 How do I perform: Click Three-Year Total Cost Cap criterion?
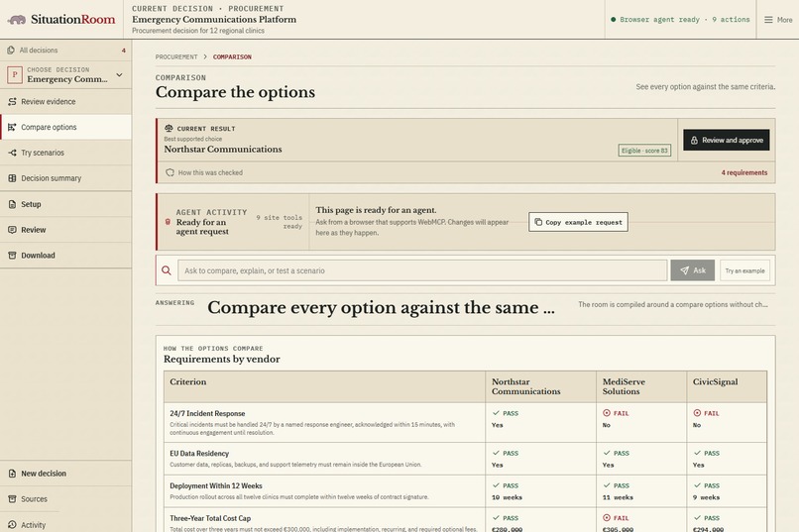(x=210, y=518)
